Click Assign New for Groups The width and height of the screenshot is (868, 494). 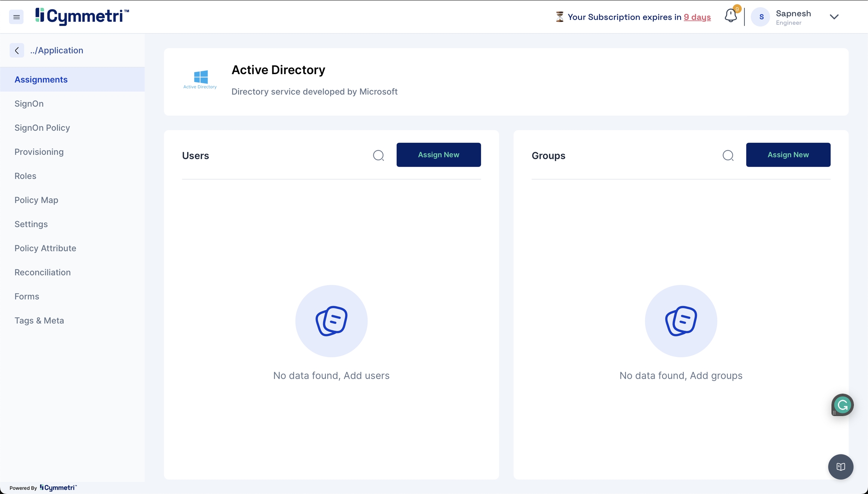(x=788, y=155)
